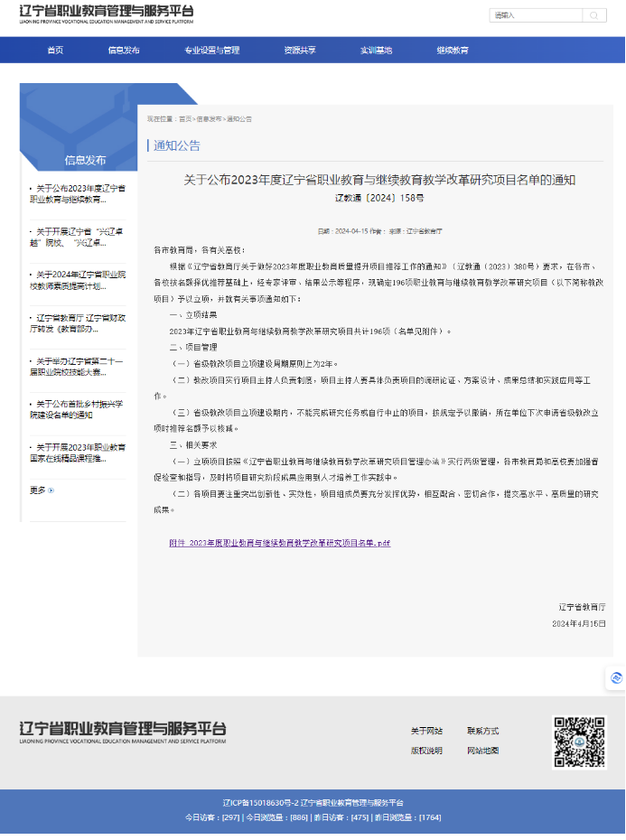
Task: Select 继续教育 in navigation bar
Action: [453, 51]
